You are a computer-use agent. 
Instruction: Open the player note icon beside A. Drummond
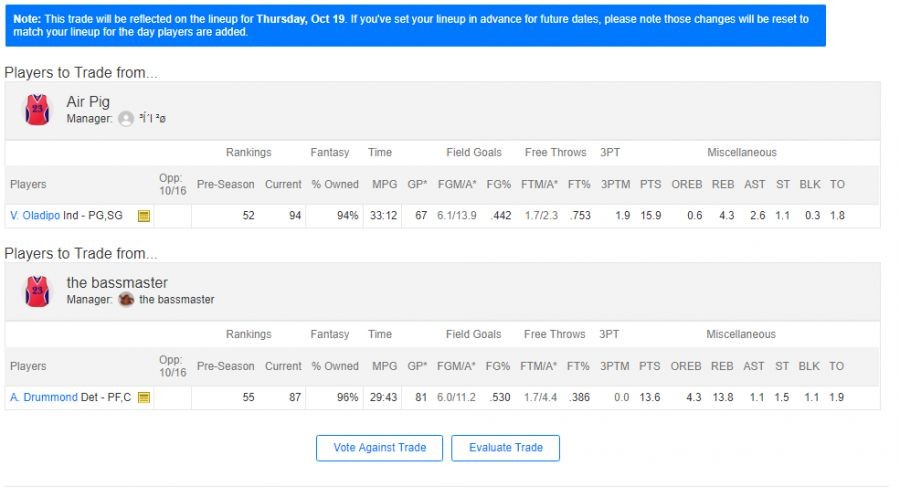(144, 398)
